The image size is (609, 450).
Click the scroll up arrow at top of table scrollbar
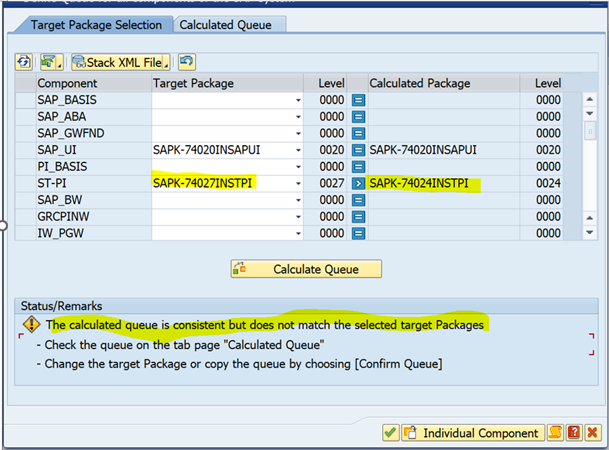coord(590,99)
